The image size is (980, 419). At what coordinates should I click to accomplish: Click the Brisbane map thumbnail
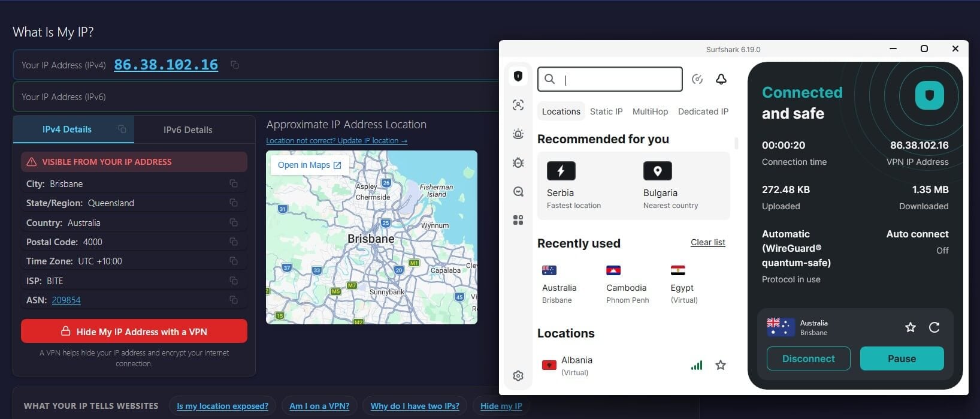(x=371, y=237)
